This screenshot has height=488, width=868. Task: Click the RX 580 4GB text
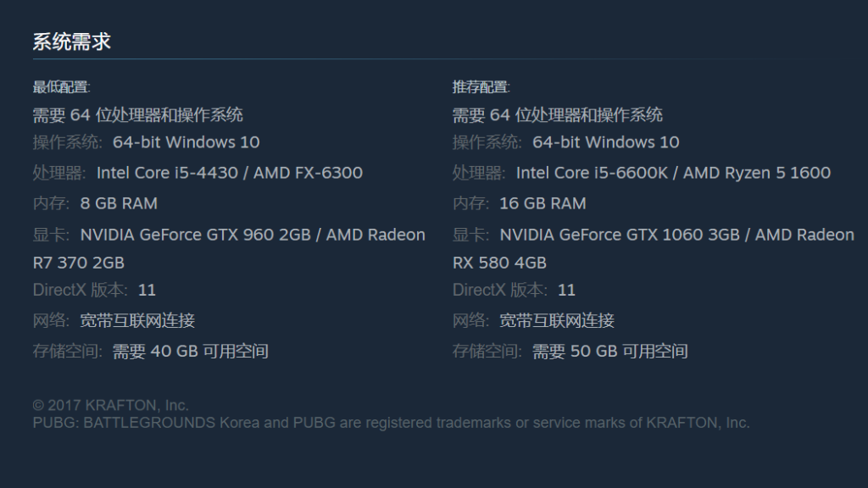point(499,263)
